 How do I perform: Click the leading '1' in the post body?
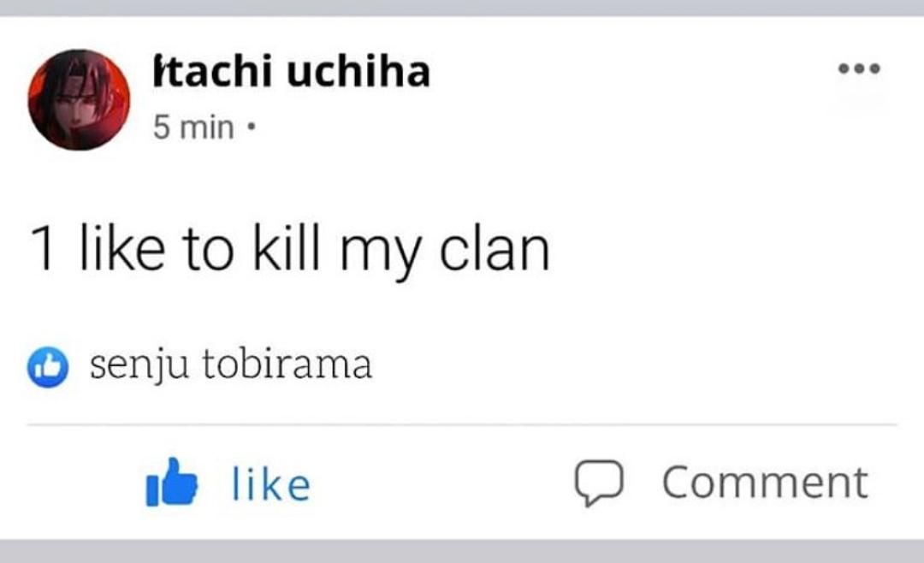click(44, 248)
